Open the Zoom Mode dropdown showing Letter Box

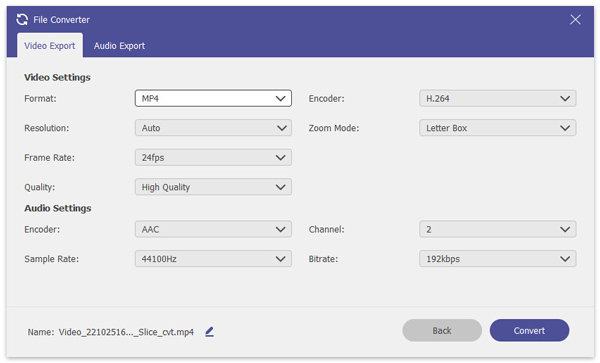pyautogui.click(x=497, y=128)
